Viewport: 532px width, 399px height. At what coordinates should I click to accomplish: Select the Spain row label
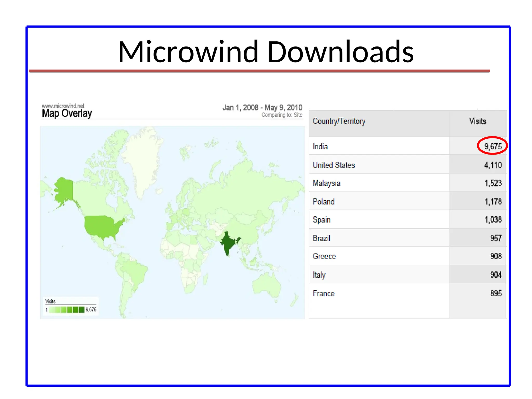tap(322, 220)
